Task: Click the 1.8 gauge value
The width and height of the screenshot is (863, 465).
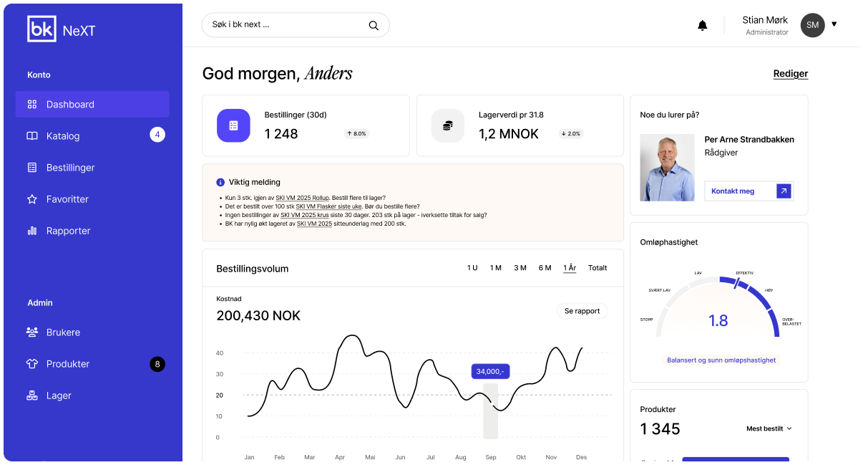Action: coord(718,320)
